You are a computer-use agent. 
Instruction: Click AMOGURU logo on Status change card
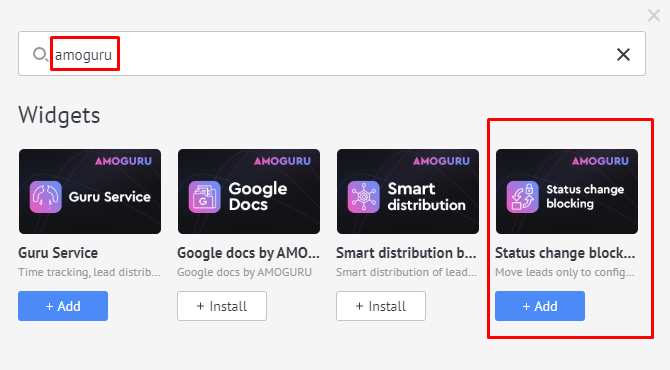(x=600, y=161)
